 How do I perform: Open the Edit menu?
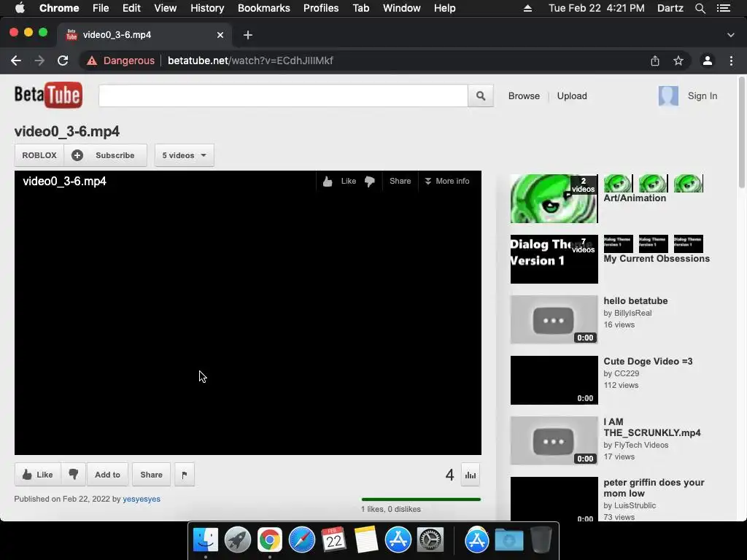point(131,8)
